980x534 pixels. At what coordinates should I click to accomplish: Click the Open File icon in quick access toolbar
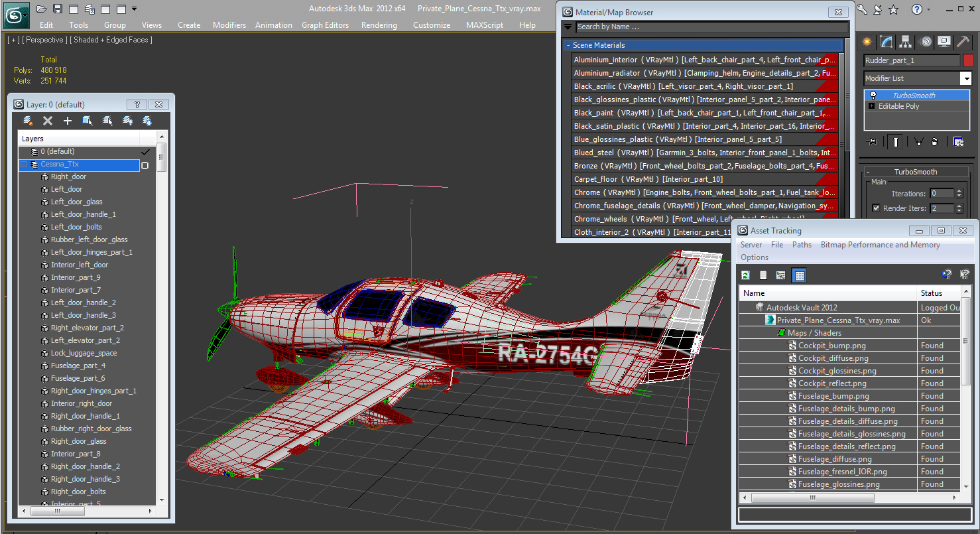click(42, 9)
